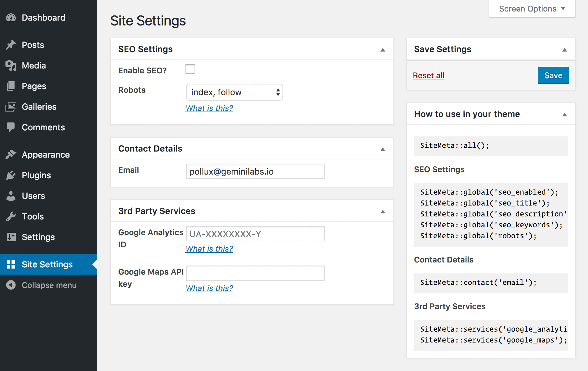Select the Robots meta dropdown
The image size is (588, 371).
click(234, 92)
